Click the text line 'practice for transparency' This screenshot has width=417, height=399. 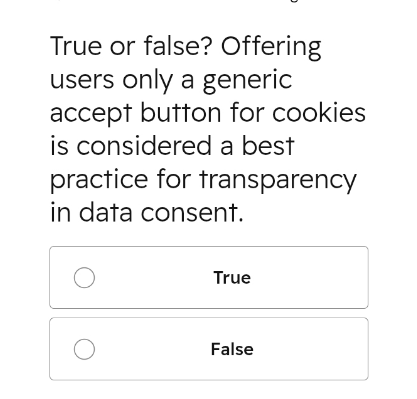pos(203,180)
